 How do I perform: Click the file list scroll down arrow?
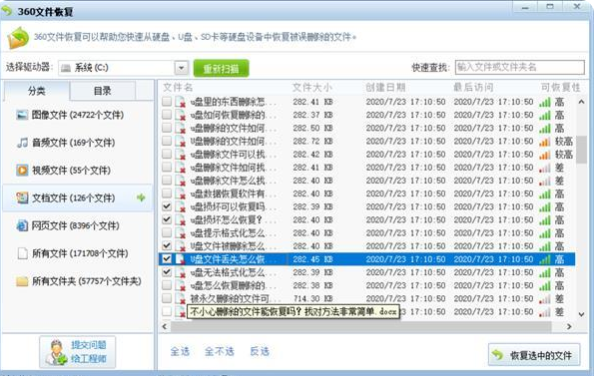point(581,314)
